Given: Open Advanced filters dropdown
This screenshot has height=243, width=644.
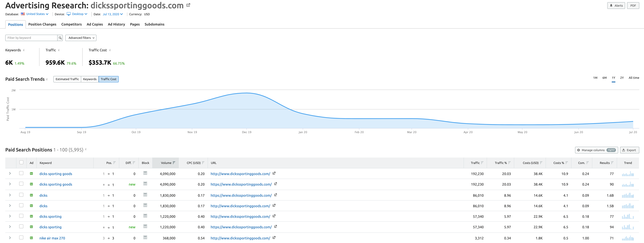Looking at the screenshot, I should pyautogui.click(x=81, y=38).
